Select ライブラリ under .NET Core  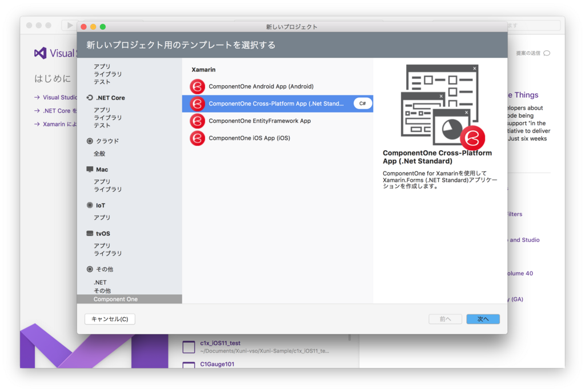pos(108,118)
